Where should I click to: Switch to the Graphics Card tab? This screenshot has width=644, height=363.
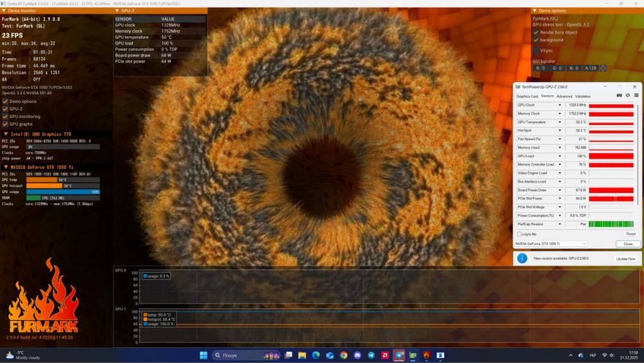[x=527, y=96]
